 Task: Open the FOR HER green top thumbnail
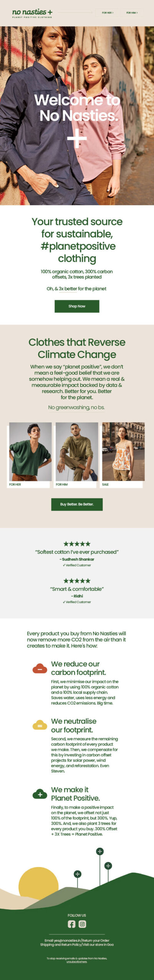(30, 455)
